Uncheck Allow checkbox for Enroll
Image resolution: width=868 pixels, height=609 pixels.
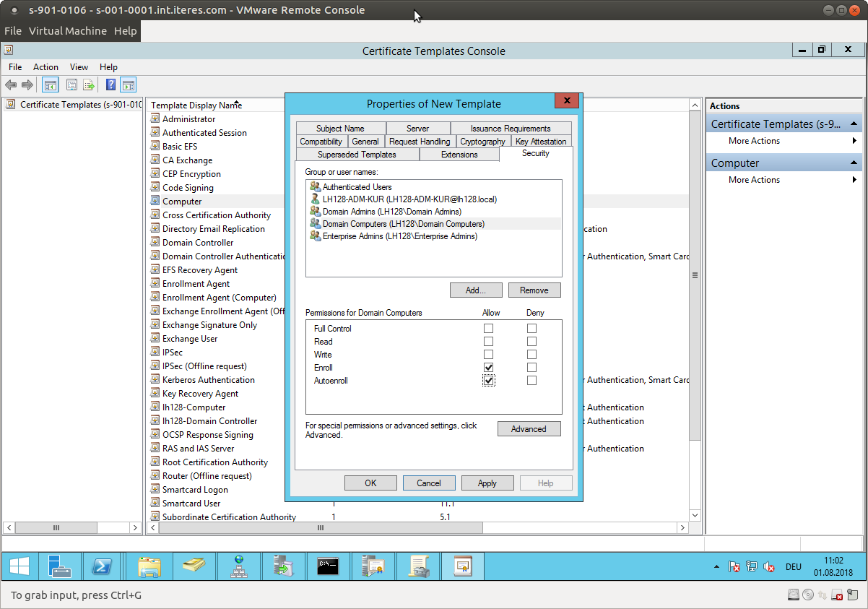(489, 368)
